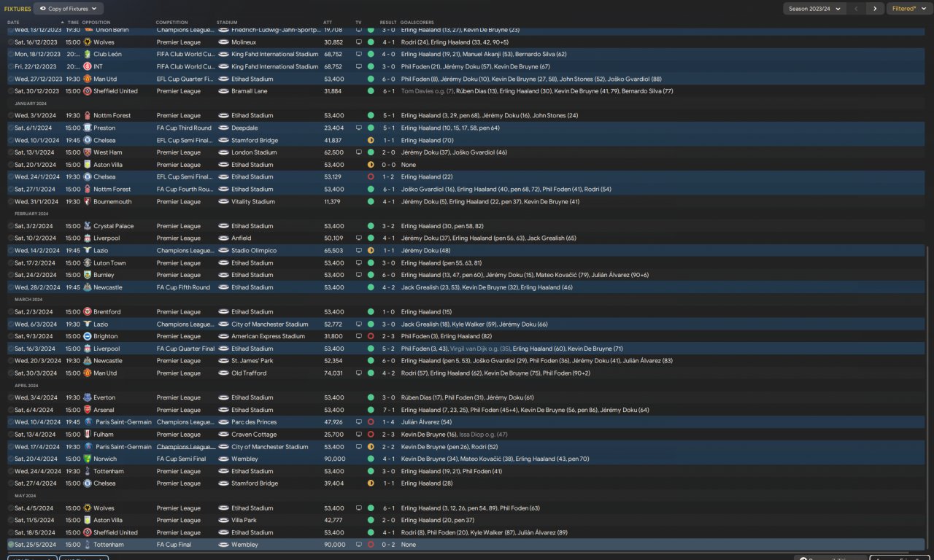
Task: Click the West Ham club badge
Action: pyautogui.click(x=87, y=152)
